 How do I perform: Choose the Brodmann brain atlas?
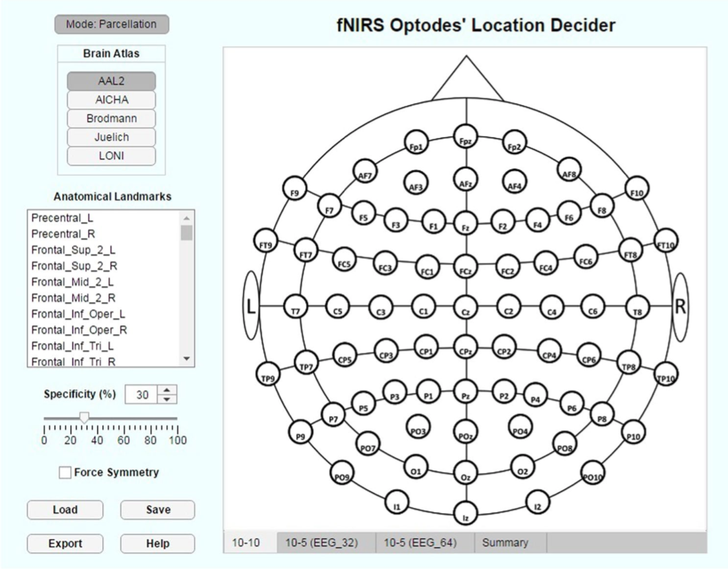click(x=111, y=119)
